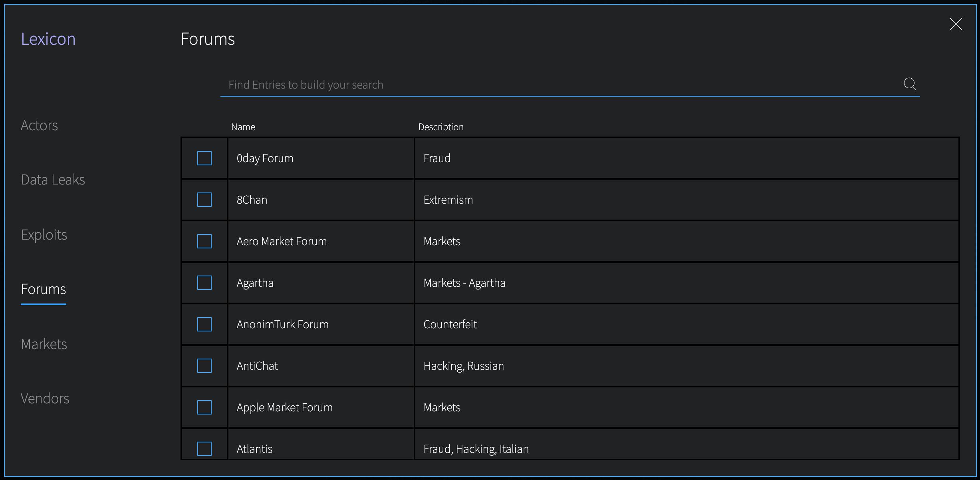Click the Name column header to sort
This screenshot has width=980, height=480.
(x=244, y=126)
